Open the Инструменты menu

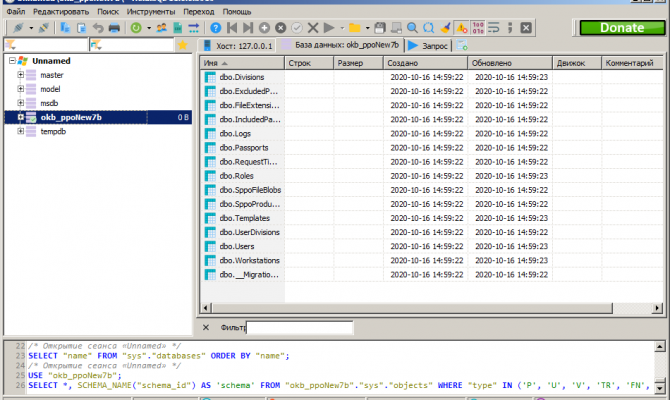[151, 12]
